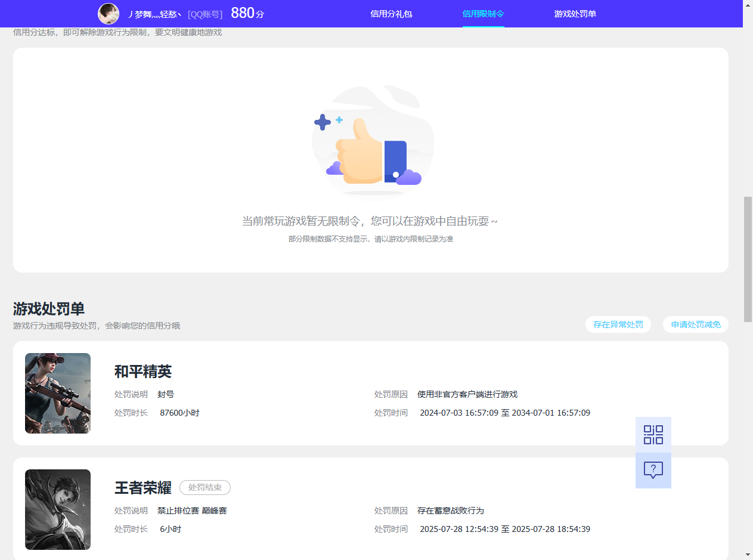
Task: Click the [QQ账号] label
Action: click(205, 14)
